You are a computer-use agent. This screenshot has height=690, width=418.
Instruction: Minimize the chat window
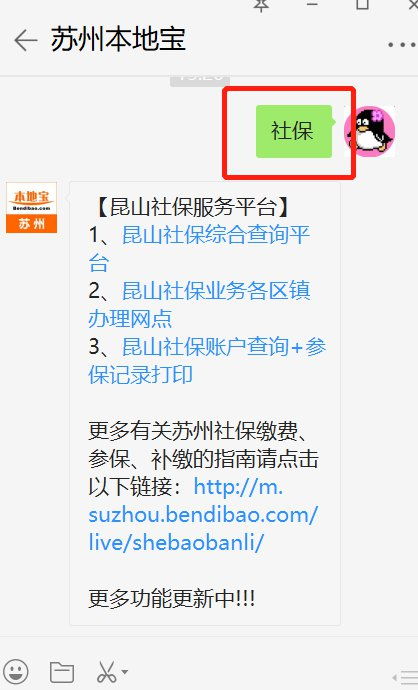[312, 4]
